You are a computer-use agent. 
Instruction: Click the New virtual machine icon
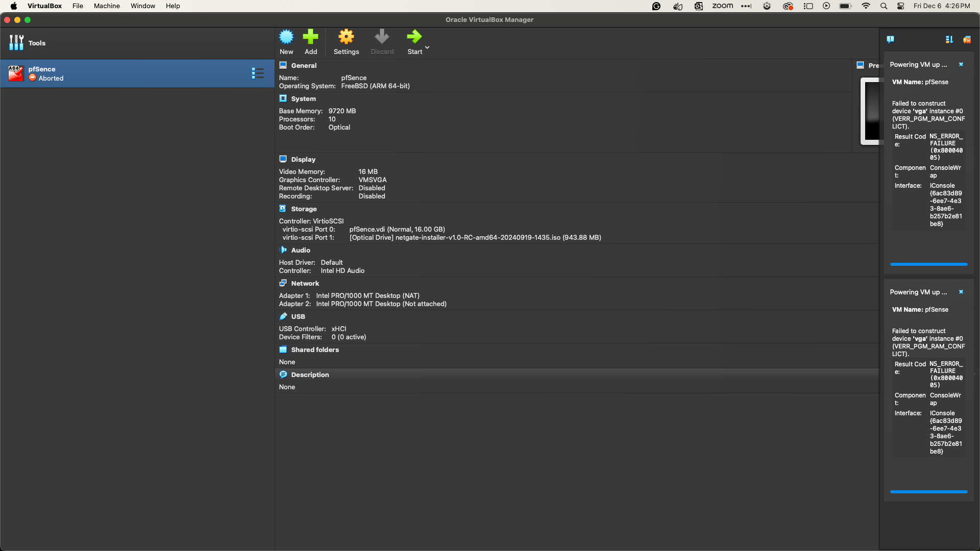[x=286, y=37]
